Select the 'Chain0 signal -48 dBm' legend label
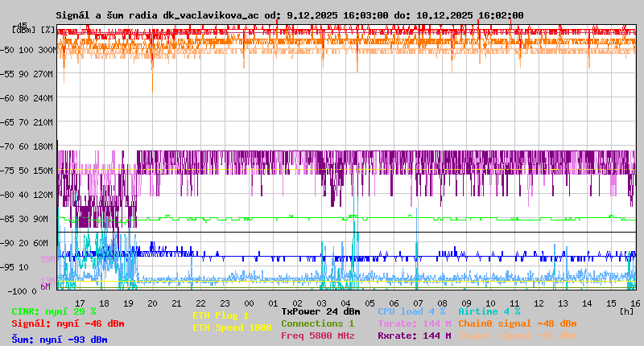 coord(518,323)
